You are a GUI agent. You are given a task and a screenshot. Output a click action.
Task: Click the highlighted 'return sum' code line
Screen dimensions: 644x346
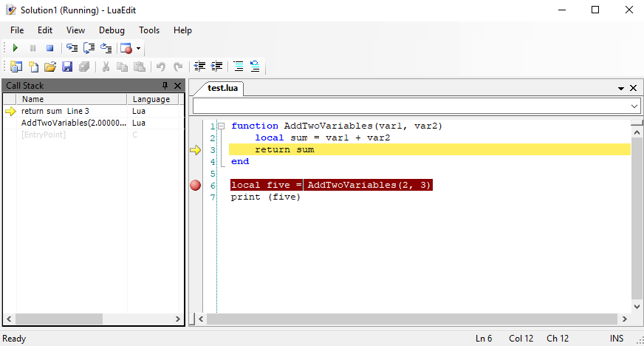click(430, 149)
